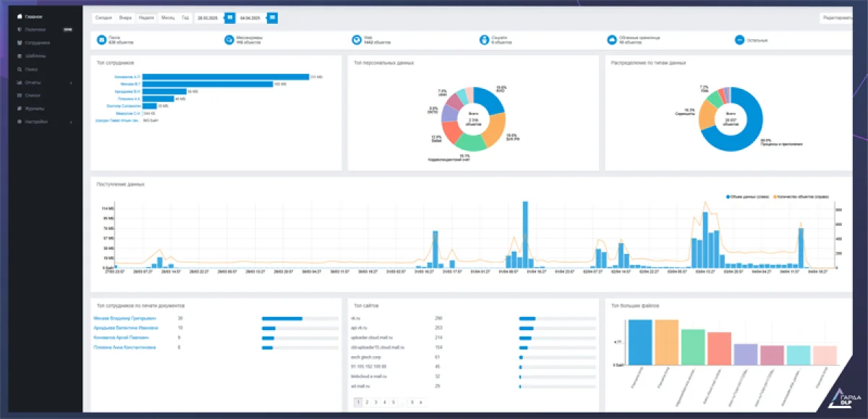Open Сотрудники in the sidebar

[x=36, y=43]
